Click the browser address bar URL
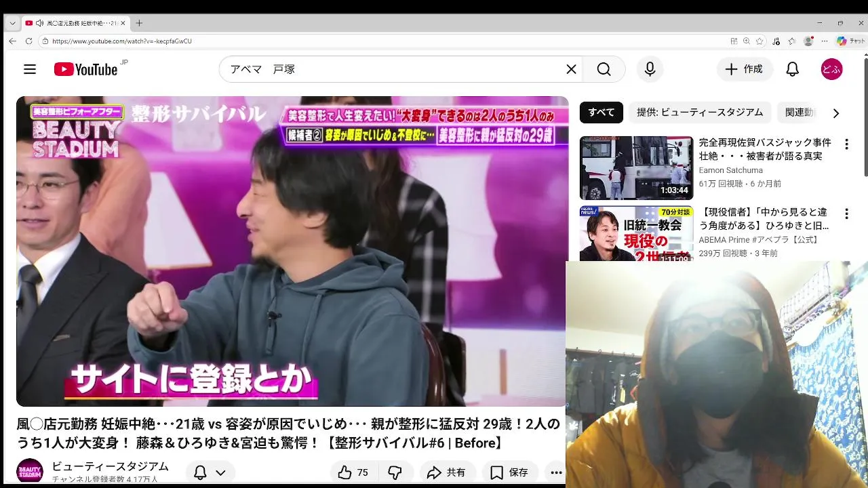The image size is (868, 488). (122, 41)
